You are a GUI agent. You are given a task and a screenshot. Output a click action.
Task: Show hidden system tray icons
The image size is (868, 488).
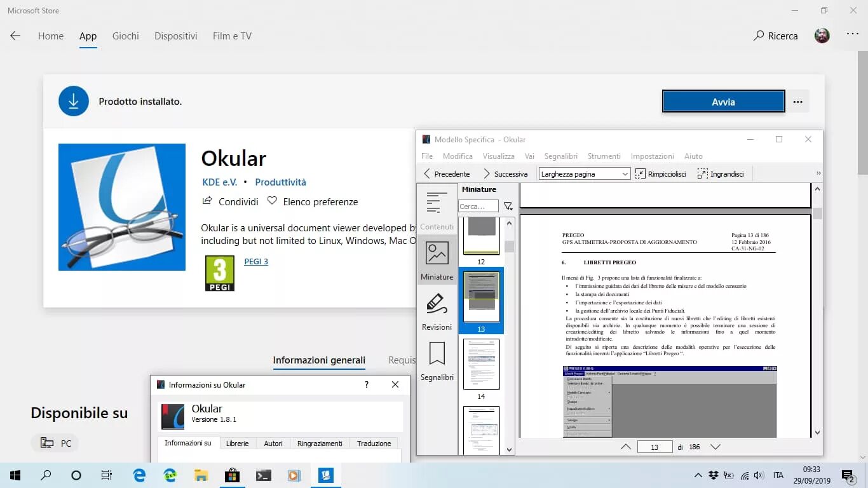[698, 475]
